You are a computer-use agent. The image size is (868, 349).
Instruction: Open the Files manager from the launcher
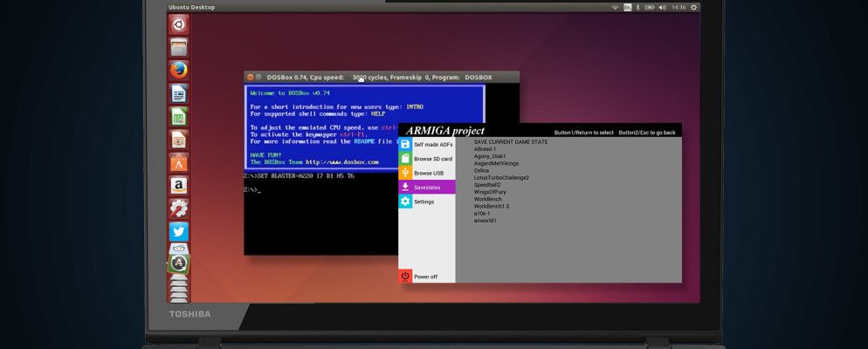[178, 48]
